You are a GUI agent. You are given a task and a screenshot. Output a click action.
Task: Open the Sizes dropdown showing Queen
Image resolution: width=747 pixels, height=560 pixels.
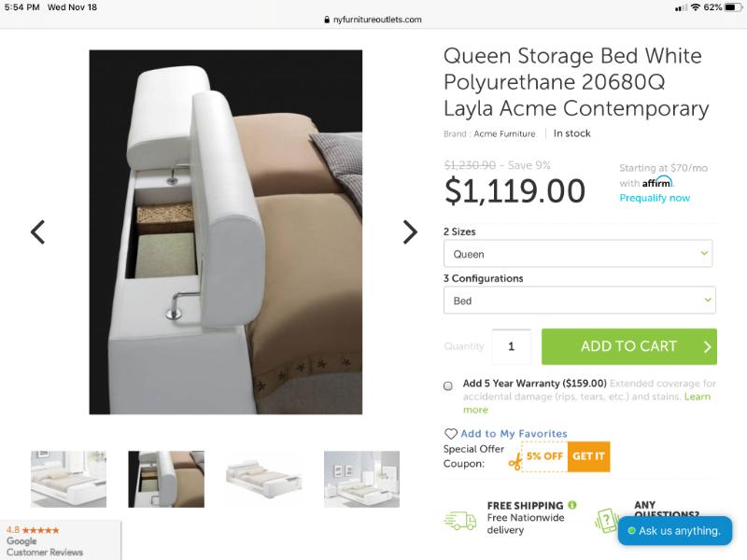click(577, 254)
